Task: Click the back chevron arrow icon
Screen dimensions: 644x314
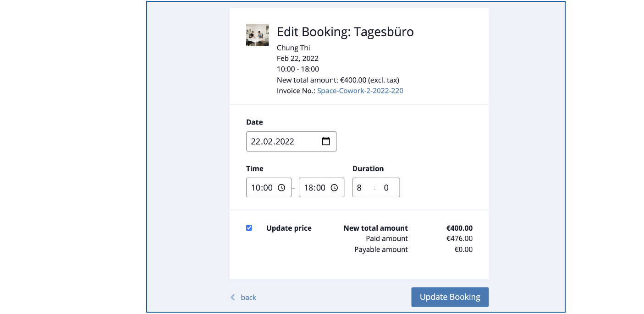Action: point(232,298)
